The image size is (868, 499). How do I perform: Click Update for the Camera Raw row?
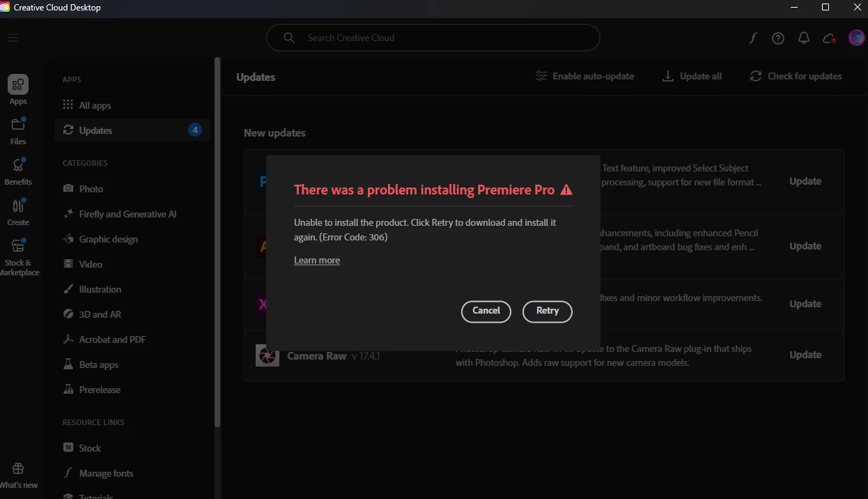point(805,355)
